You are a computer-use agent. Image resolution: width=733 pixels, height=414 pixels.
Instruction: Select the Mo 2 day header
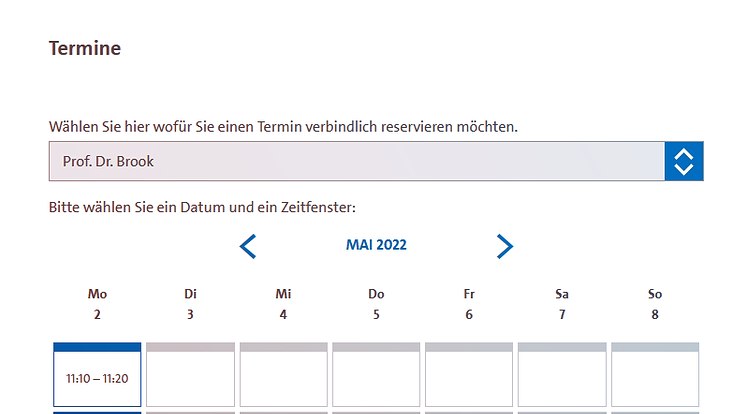(97, 304)
